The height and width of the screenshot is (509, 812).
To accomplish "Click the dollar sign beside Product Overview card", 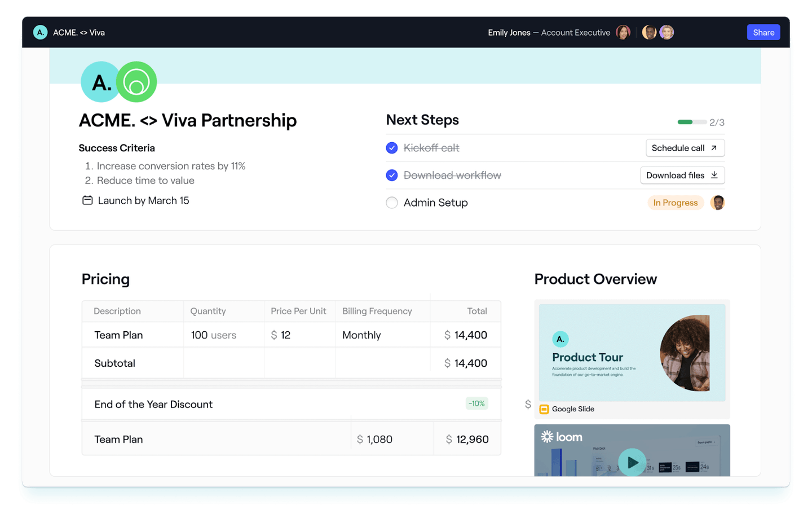I will (x=528, y=404).
